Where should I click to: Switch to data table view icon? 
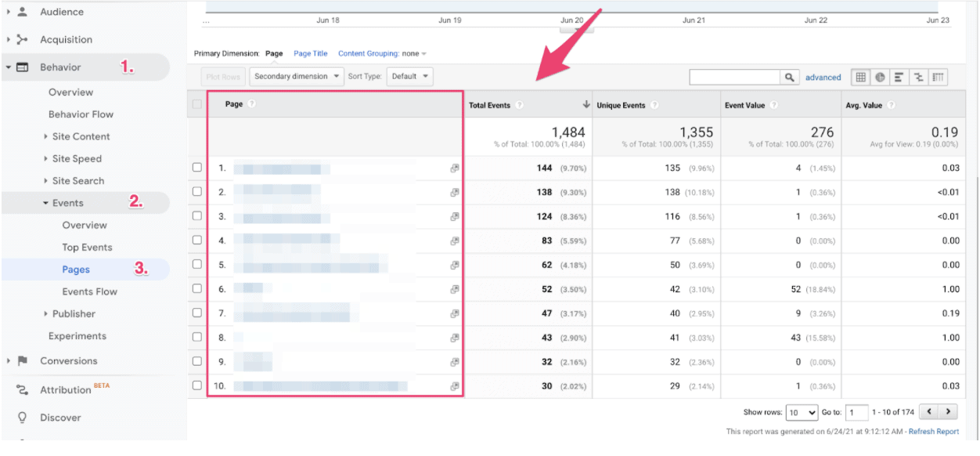[x=861, y=77]
